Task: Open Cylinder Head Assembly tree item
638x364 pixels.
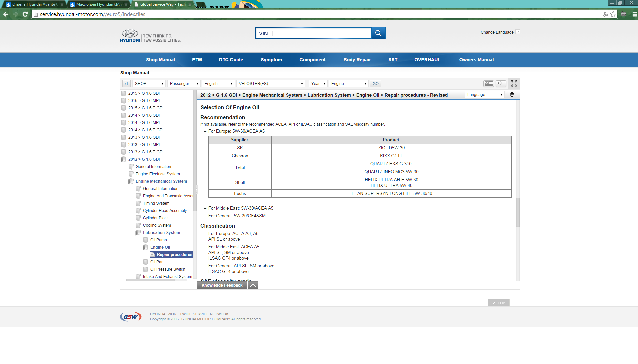Action: pos(165,211)
